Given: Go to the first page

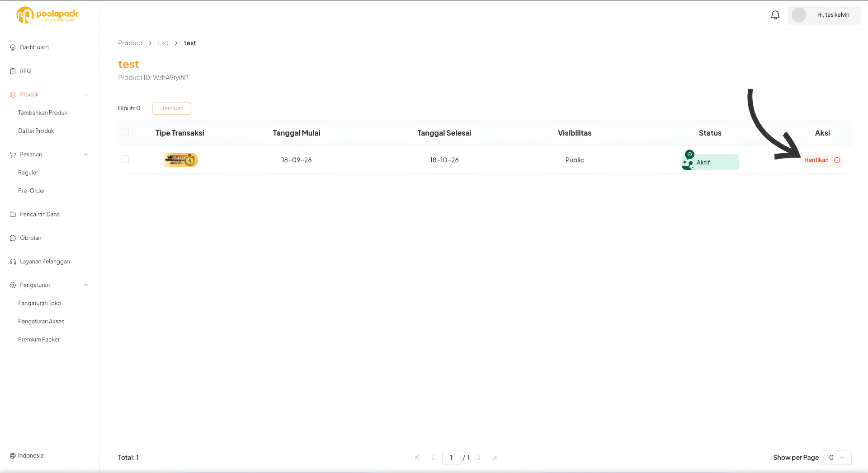Looking at the screenshot, I should 417,458.
